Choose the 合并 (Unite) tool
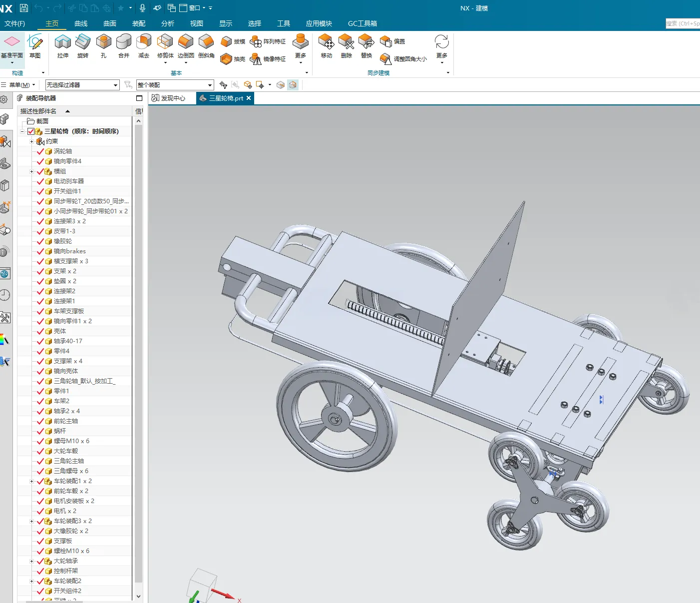This screenshot has width=700, height=603. tap(124, 46)
